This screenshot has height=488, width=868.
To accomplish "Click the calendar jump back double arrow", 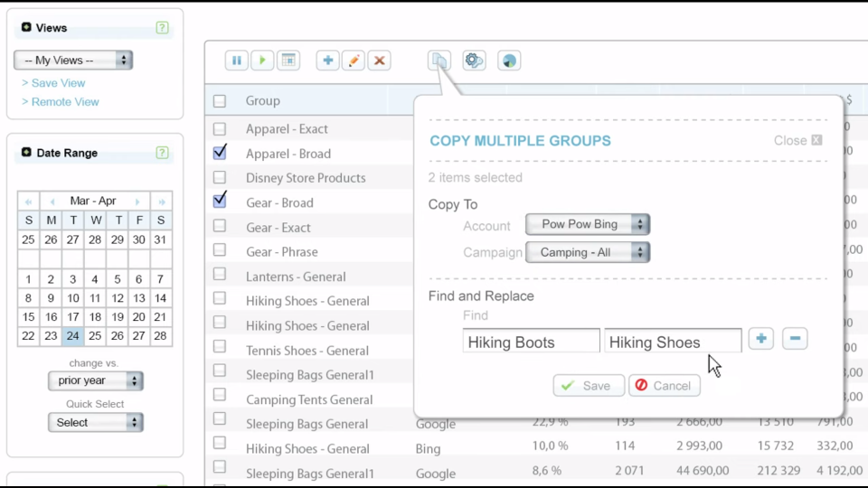I will tap(28, 202).
